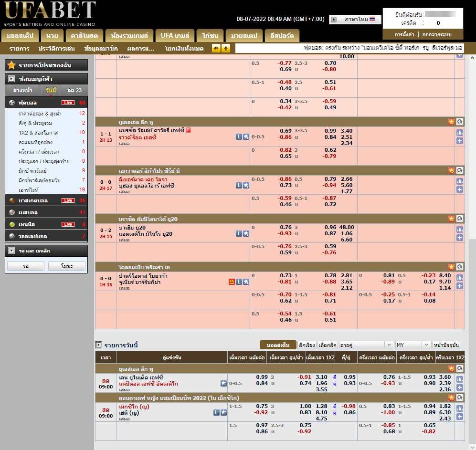Image resolution: width=476 pixels, height=450 pixels.
Task: Open the คาสิโนสด live casino tab
Action: click(85, 35)
